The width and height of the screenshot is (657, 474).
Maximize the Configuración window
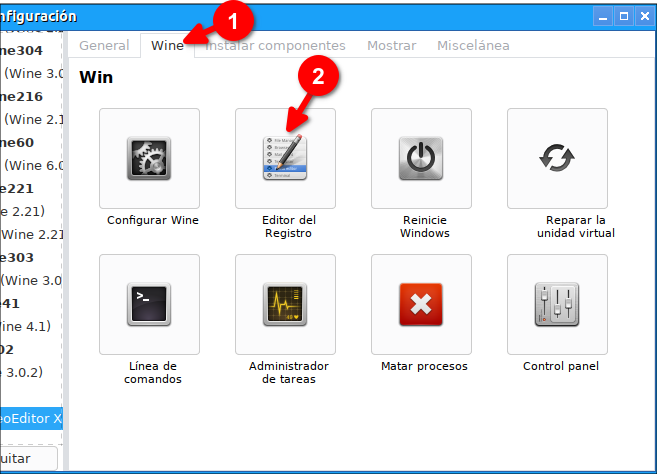point(624,16)
